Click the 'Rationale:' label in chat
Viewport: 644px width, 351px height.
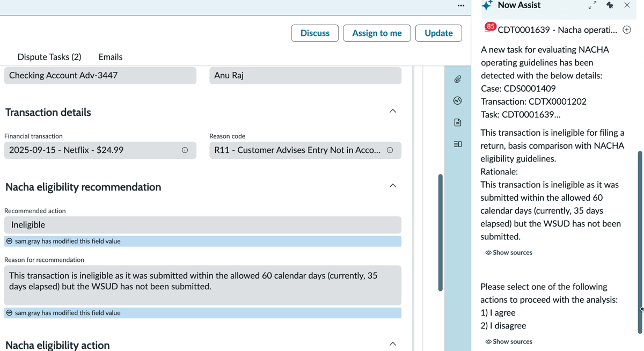[499, 172]
